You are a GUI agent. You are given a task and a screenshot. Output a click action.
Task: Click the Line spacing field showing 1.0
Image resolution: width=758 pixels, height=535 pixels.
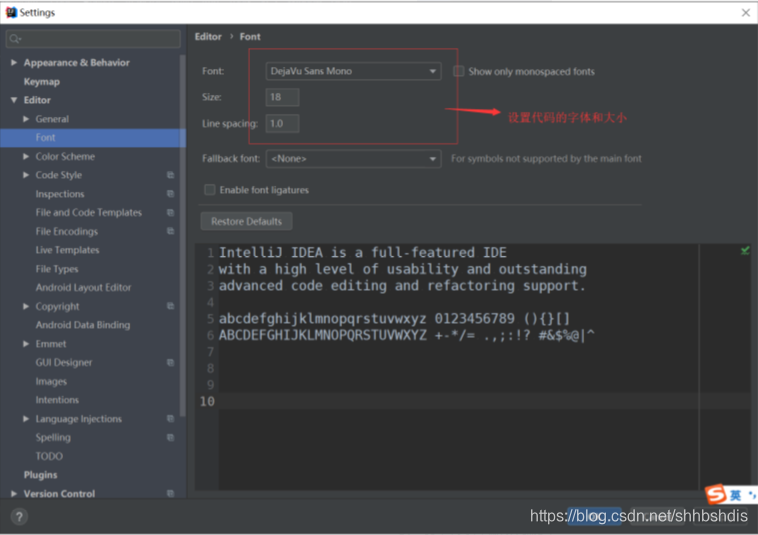click(x=282, y=123)
